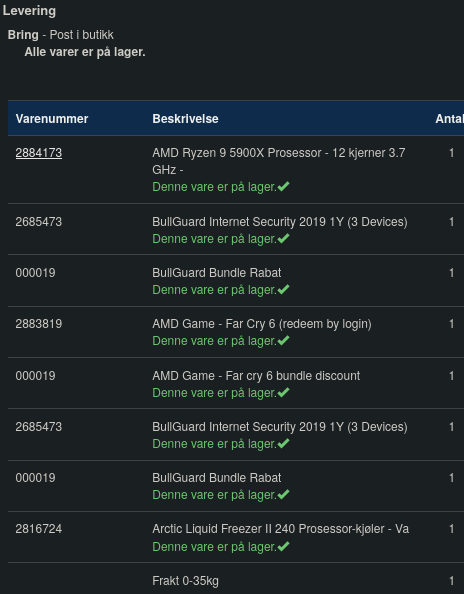Viewport: 464px width, 594px height.
Task: Click item number 2816724
Action: 39,529
